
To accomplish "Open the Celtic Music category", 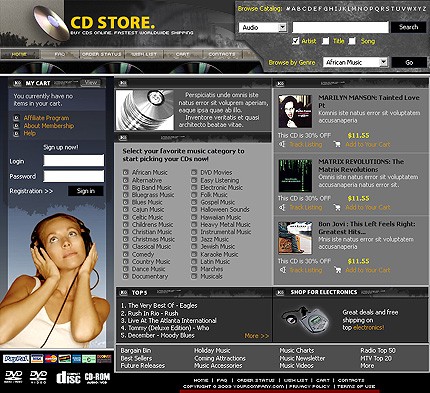I will 147,217.
